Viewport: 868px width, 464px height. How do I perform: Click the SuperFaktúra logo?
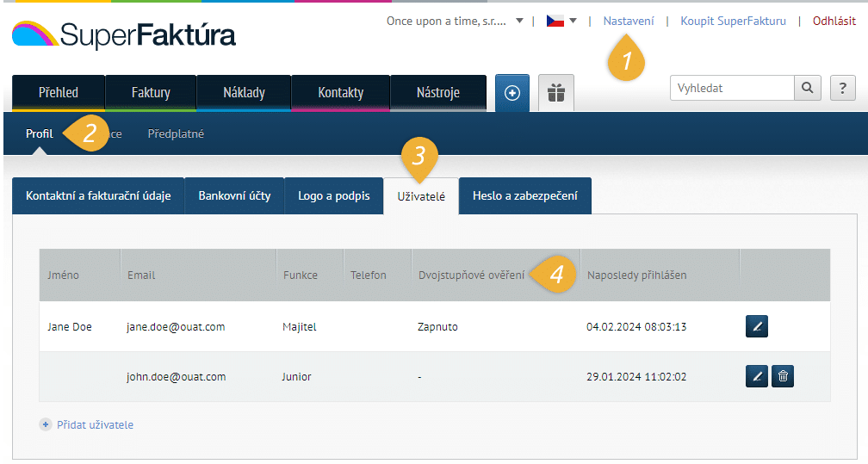click(123, 34)
